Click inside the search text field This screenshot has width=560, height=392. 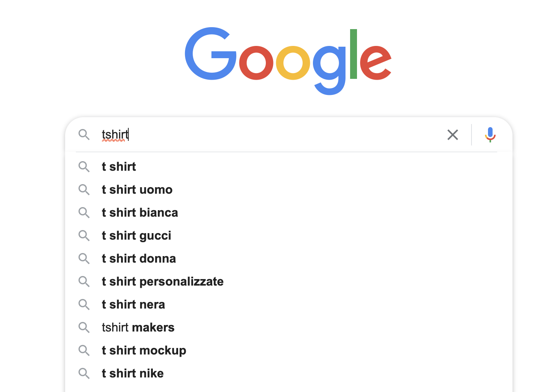pyautogui.click(x=268, y=135)
